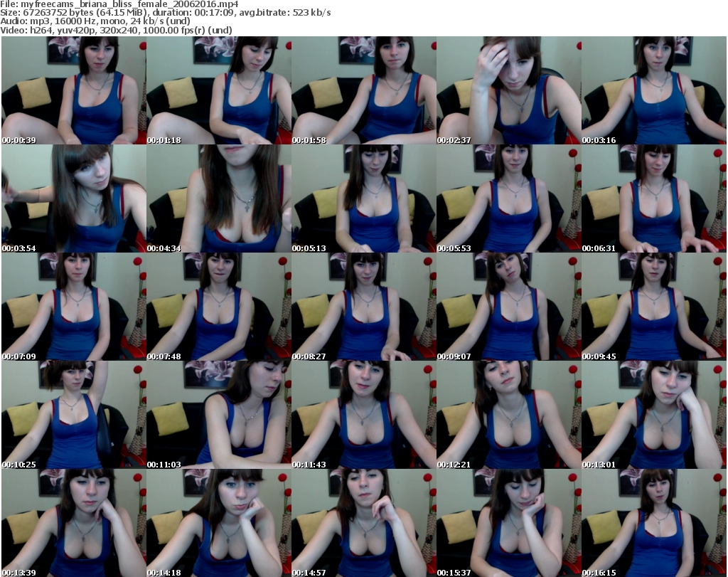Select the thumbnail frame at 00:03:16

click(x=654, y=90)
